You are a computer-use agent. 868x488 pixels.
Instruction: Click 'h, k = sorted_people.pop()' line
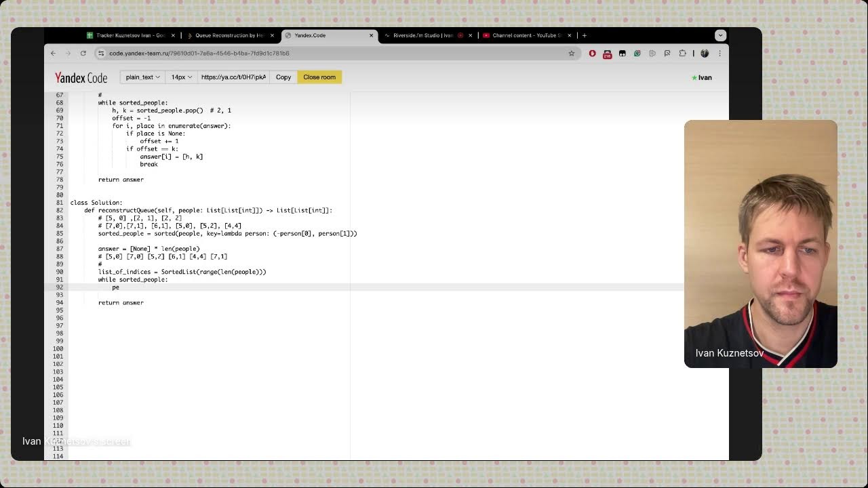coord(172,110)
